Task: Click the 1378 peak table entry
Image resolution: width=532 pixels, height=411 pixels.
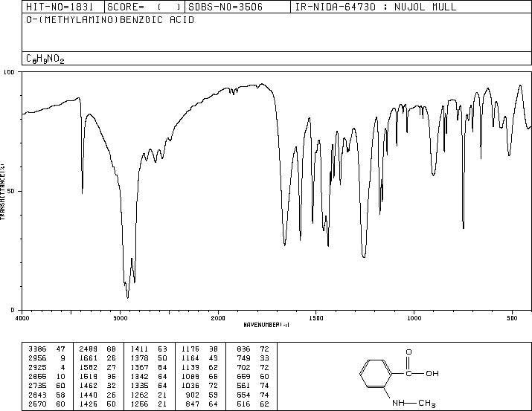Action: pyautogui.click(x=149, y=358)
